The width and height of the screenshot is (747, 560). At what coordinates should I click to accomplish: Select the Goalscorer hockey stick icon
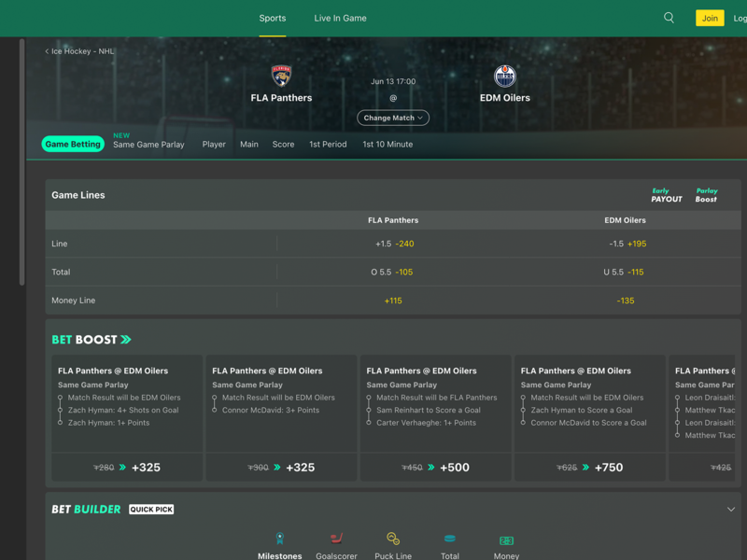click(336, 539)
